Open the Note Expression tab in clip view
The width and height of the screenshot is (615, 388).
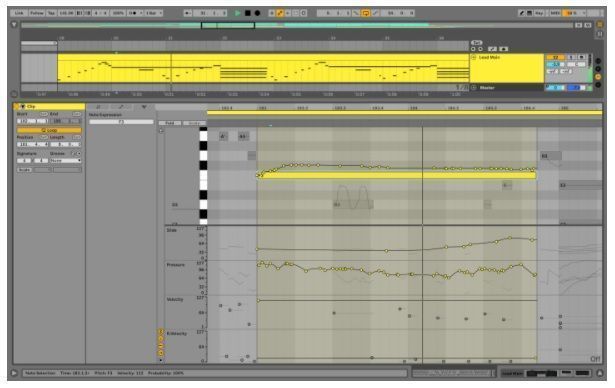[x=144, y=107]
